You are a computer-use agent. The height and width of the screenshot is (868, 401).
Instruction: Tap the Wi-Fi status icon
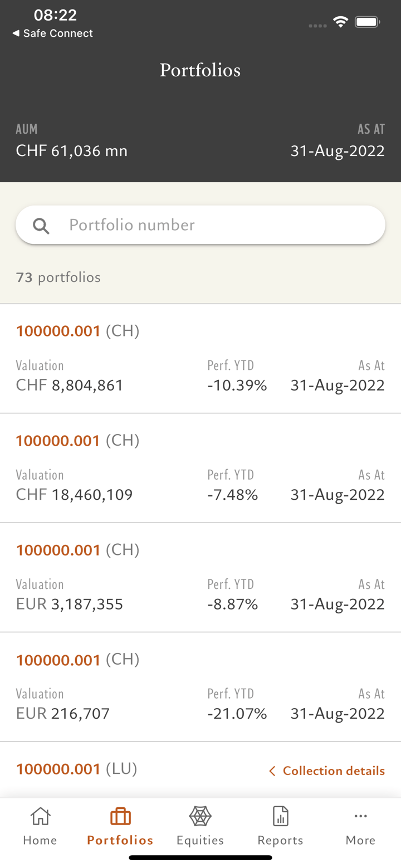(340, 22)
